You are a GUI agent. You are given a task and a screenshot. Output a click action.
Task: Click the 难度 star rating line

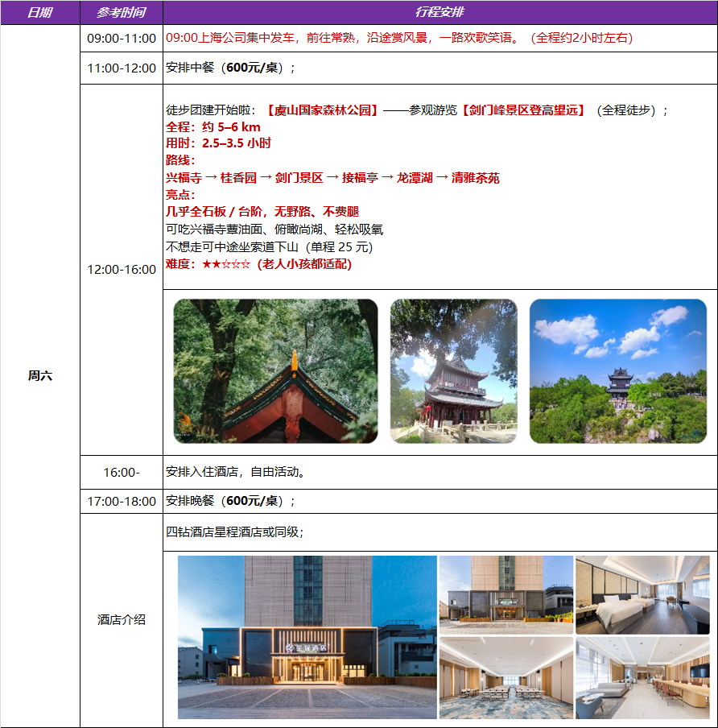click(258, 264)
